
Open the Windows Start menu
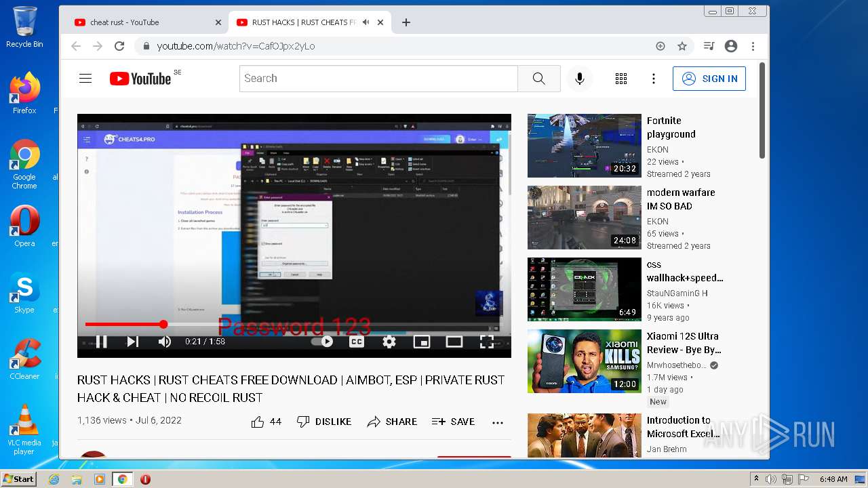click(19, 479)
